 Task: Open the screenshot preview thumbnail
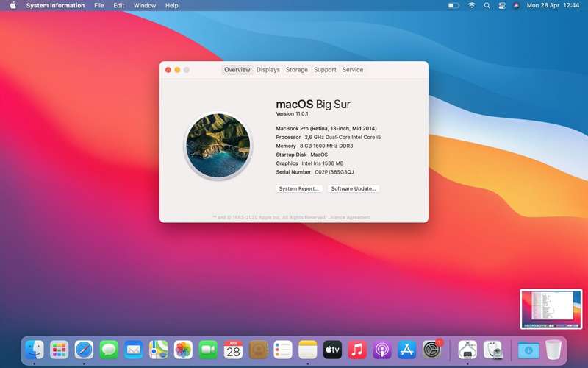(x=551, y=309)
